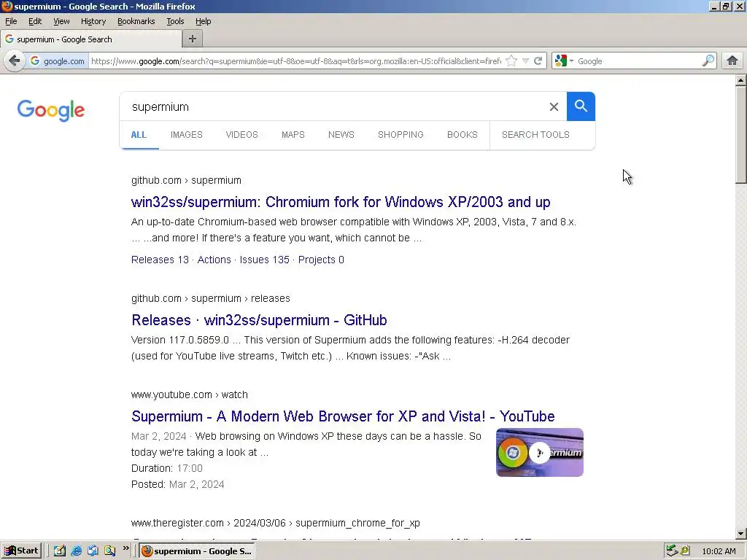Viewport: 747px width, 560px height.
Task: Click the first quick launch notepad icon
Action: pos(60,551)
